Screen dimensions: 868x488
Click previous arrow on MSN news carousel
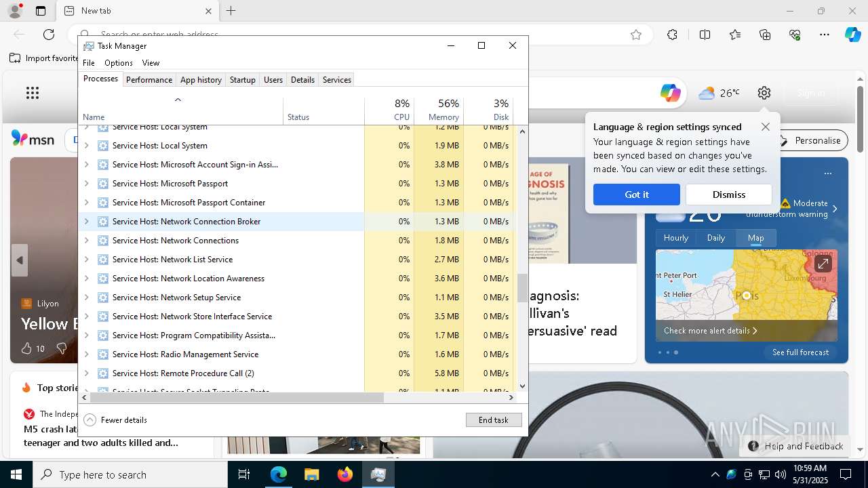[20, 260]
